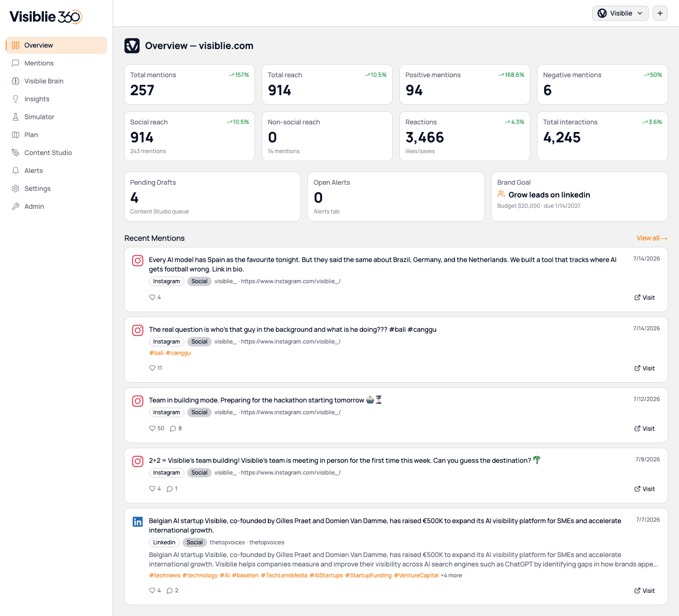This screenshot has width=679, height=616.
Task: Click the LinkedIn icon on the Belgian startup mention
Action: pyautogui.click(x=138, y=522)
